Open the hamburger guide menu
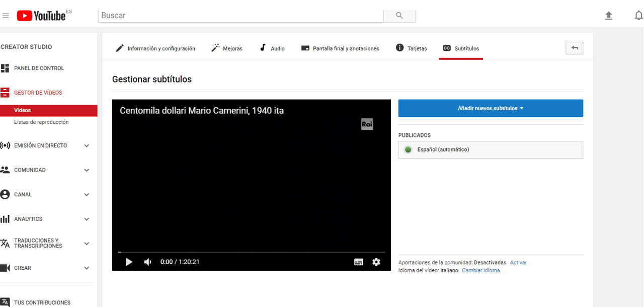This screenshot has width=644, height=307. 6,16
